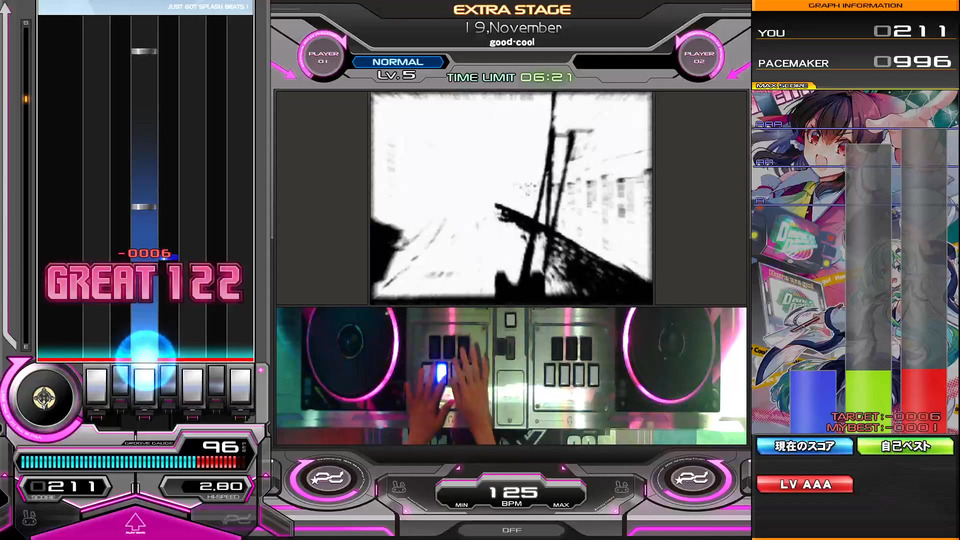Image resolution: width=960 pixels, height=540 pixels.
Task: Click the red pacemaker graph bar
Action: tap(924, 402)
